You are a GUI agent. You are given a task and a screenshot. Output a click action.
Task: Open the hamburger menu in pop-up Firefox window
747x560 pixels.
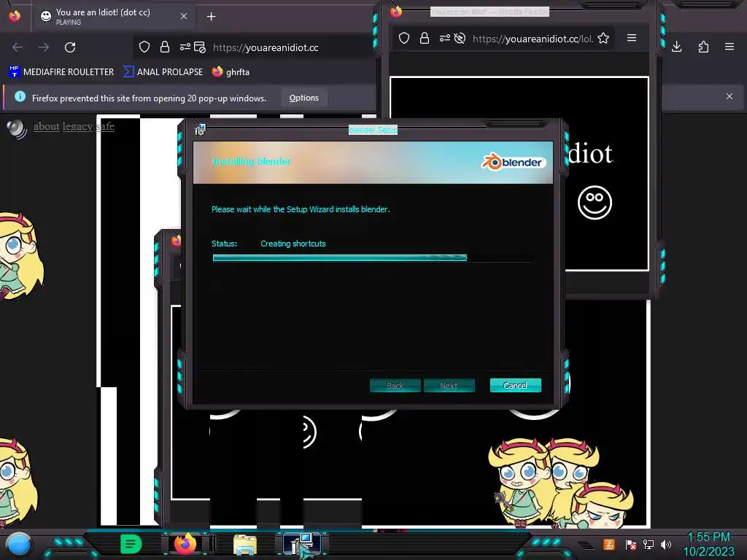[x=632, y=38]
